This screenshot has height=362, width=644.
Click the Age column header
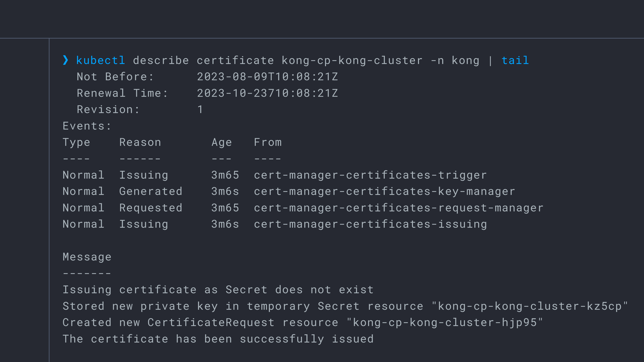(x=222, y=142)
